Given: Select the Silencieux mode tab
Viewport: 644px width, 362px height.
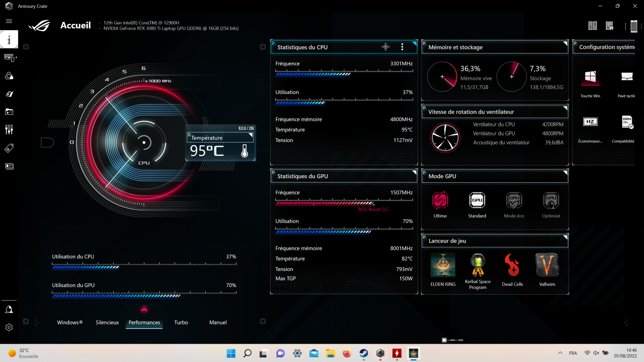Looking at the screenshot, I should (107, 322).
